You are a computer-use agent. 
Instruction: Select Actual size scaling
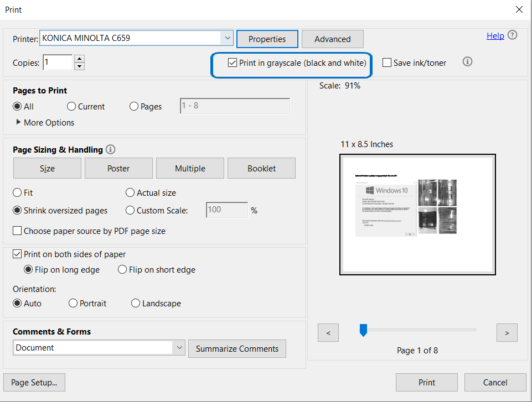coord(130,192)
